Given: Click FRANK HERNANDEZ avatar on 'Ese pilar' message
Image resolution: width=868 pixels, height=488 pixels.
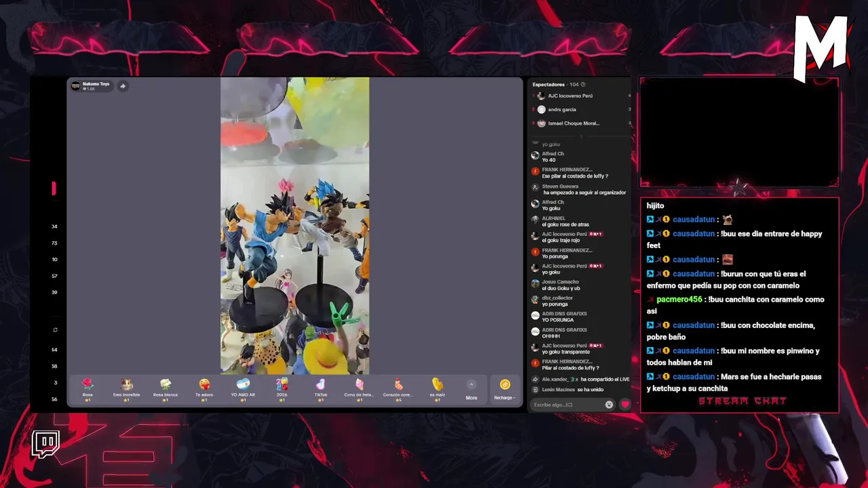Looking at the screenshot, I should (535, 171).
